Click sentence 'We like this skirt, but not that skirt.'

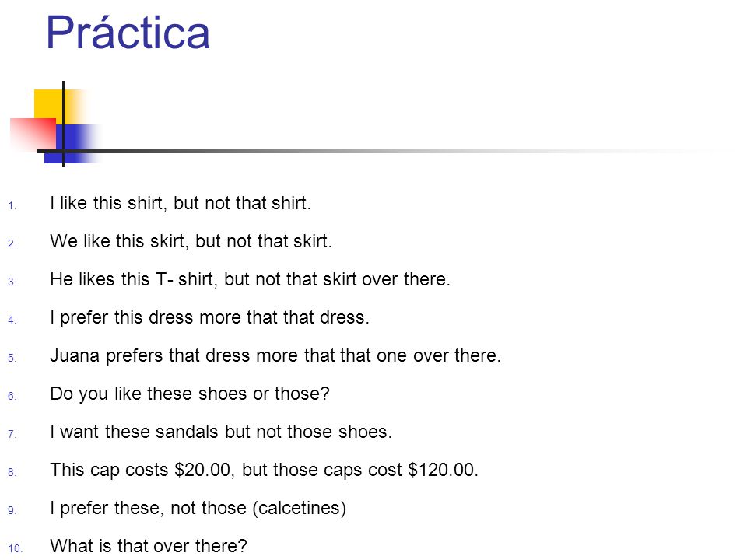tap(191, 241)
